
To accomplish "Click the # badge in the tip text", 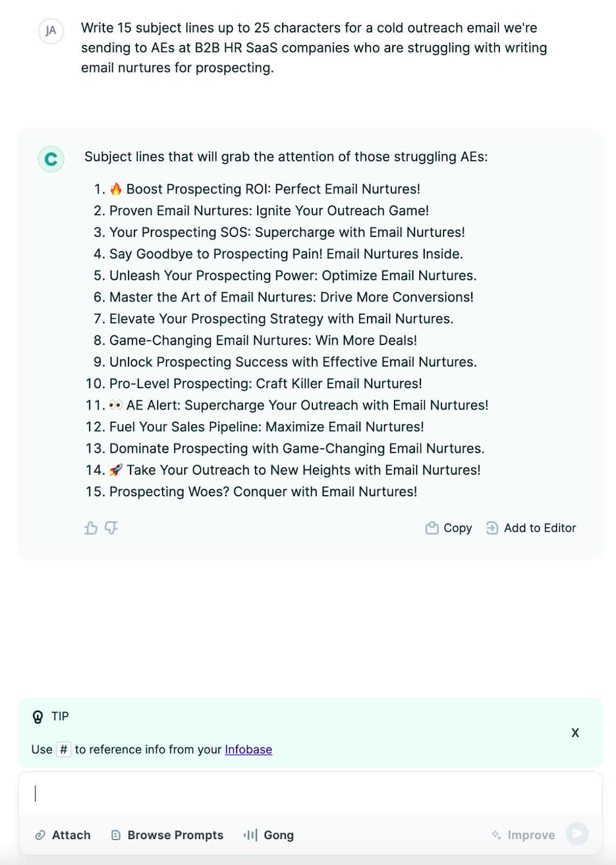I will [65, 749].
